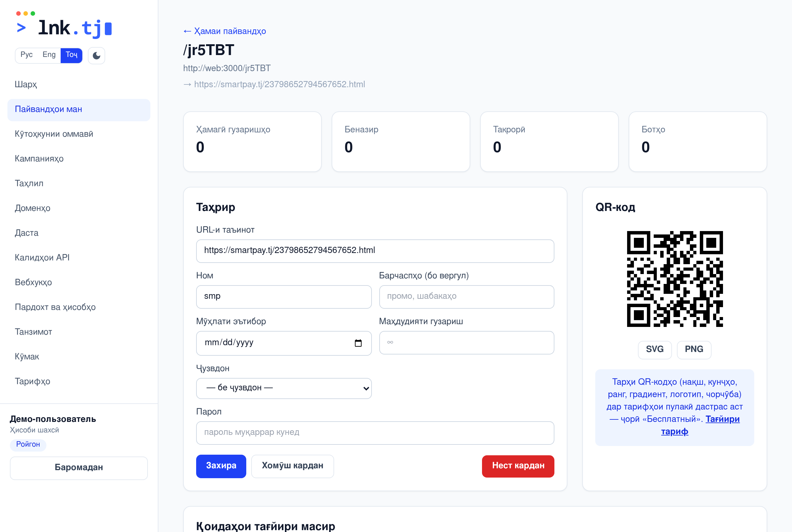Click the red Нест кардан button
Screen dimensions: 792x532
tap(518, 466)
